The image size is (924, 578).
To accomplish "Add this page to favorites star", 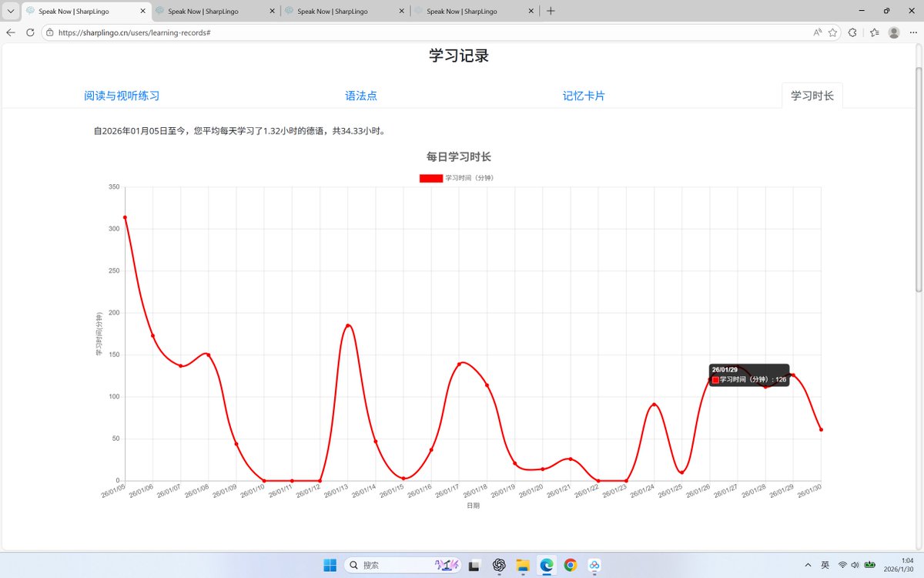I will coord(832,32).
